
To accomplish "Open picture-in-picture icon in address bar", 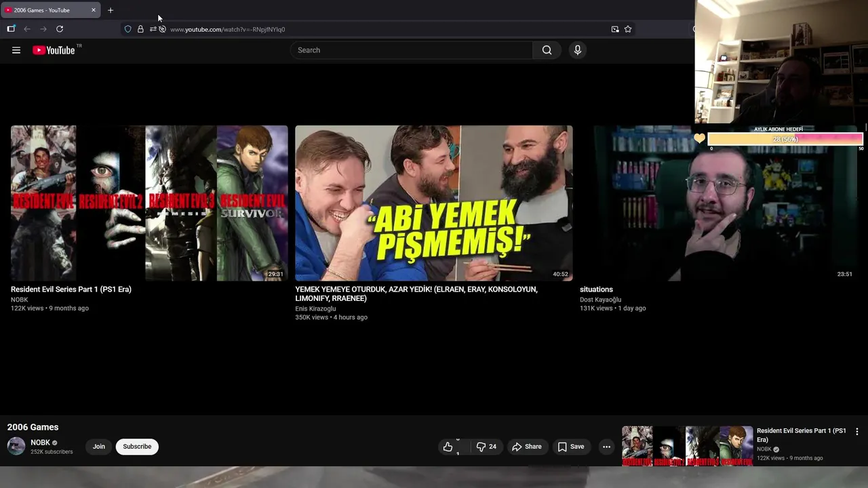I will tap(615, 29).
